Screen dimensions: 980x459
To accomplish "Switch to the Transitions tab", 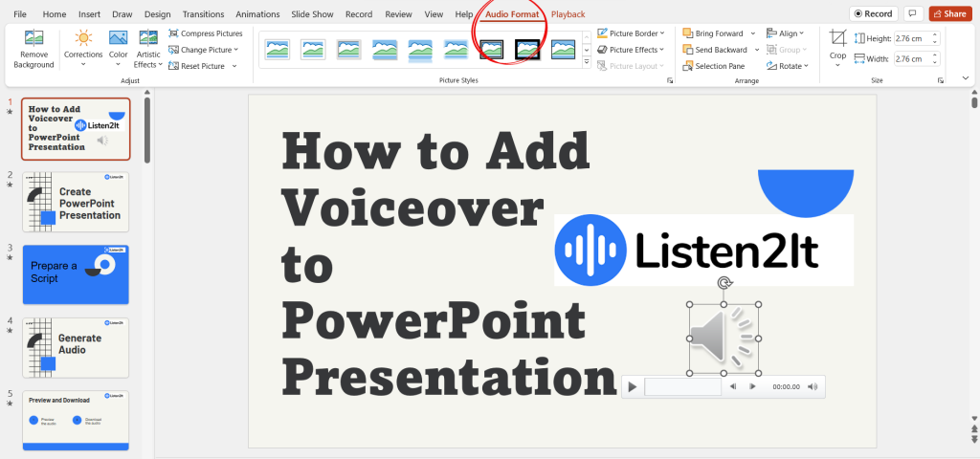I will [203, 14].
